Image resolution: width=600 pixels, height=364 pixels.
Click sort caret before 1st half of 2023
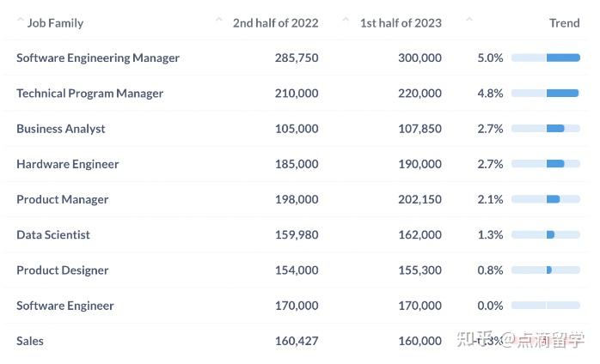[346, 20]
